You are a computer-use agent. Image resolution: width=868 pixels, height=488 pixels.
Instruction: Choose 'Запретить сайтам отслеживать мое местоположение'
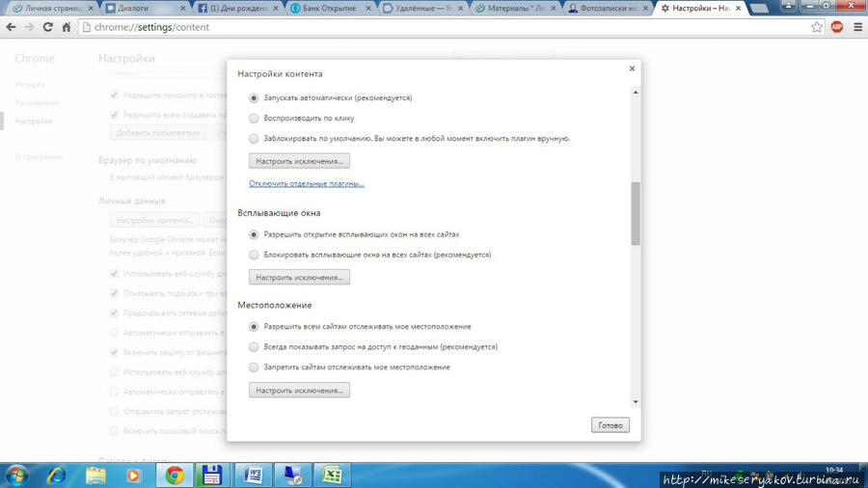tap(254, 367)
